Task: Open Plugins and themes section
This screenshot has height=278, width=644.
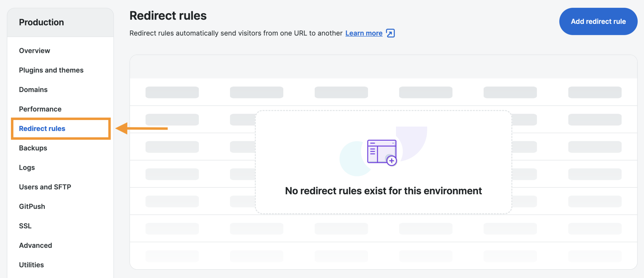Action: (51, 70)
